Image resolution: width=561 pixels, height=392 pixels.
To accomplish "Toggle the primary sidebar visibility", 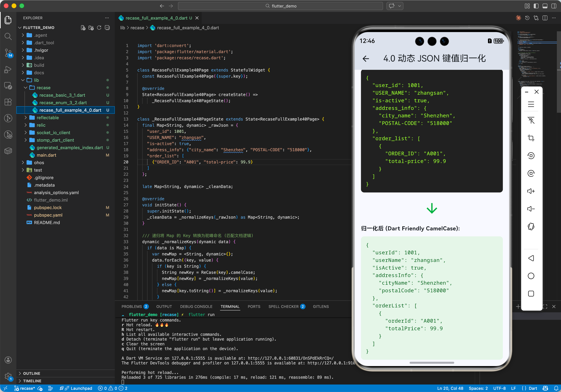I will pyautogui.click(x=536, y=6).
